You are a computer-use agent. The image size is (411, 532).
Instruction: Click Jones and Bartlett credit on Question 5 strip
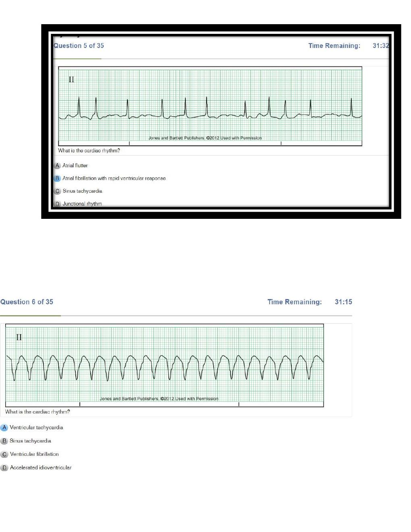click(x=205, y=138)
